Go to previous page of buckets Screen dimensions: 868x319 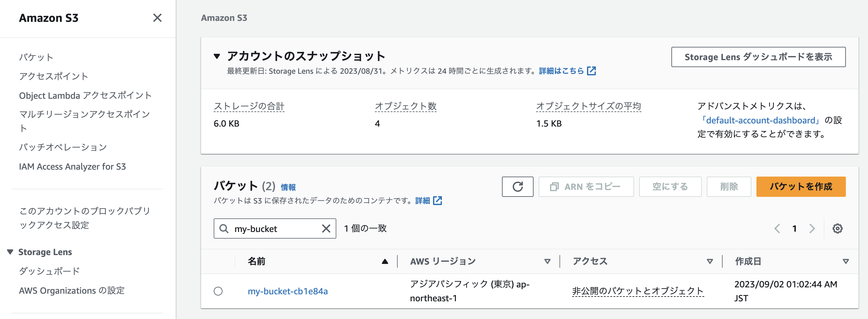777,228
